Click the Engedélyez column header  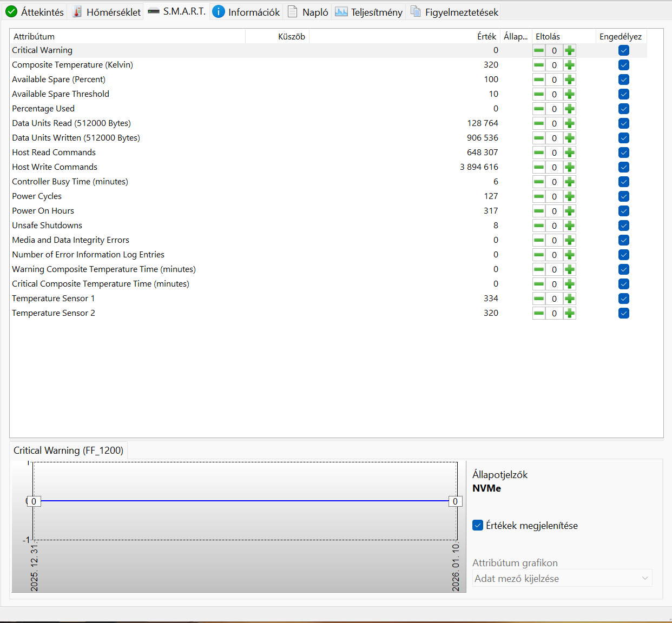tap(621, 36)
